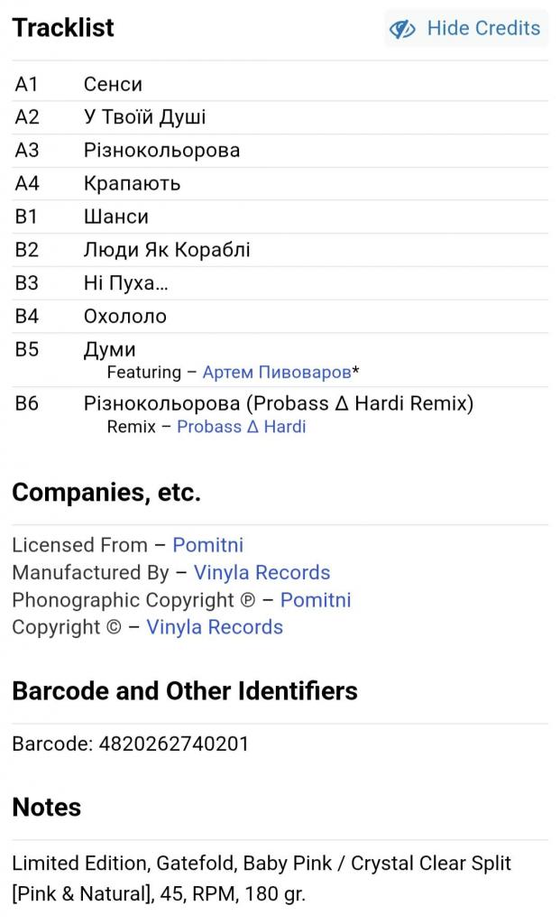Select track B3 Ні Пуха…
Viewport: 560px width, 924px height.
125,283
